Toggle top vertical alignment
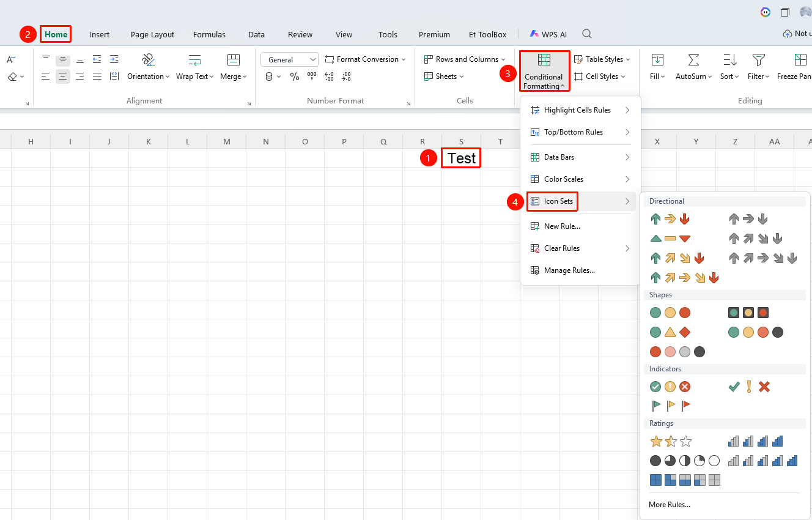The width and height of the screenshot is (812, 520). (x=46, y=59)
